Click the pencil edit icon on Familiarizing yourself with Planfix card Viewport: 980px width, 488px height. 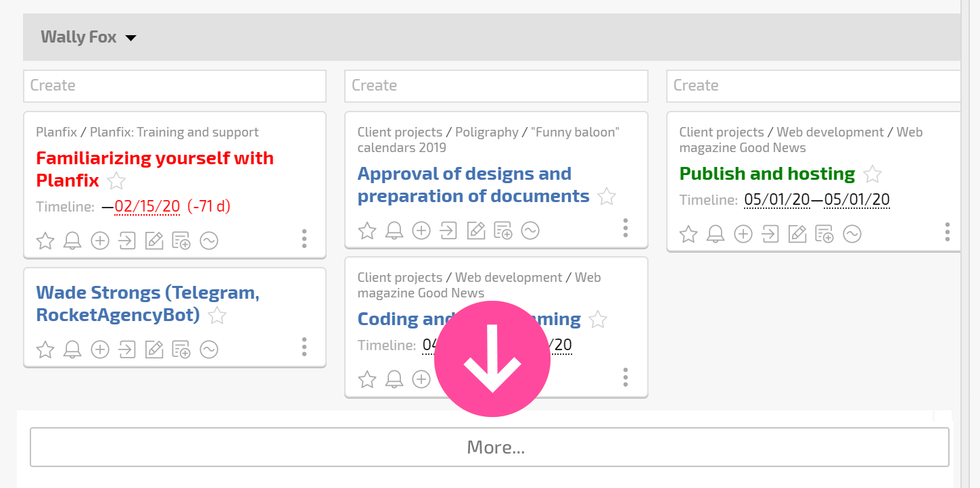click(154, 240)
